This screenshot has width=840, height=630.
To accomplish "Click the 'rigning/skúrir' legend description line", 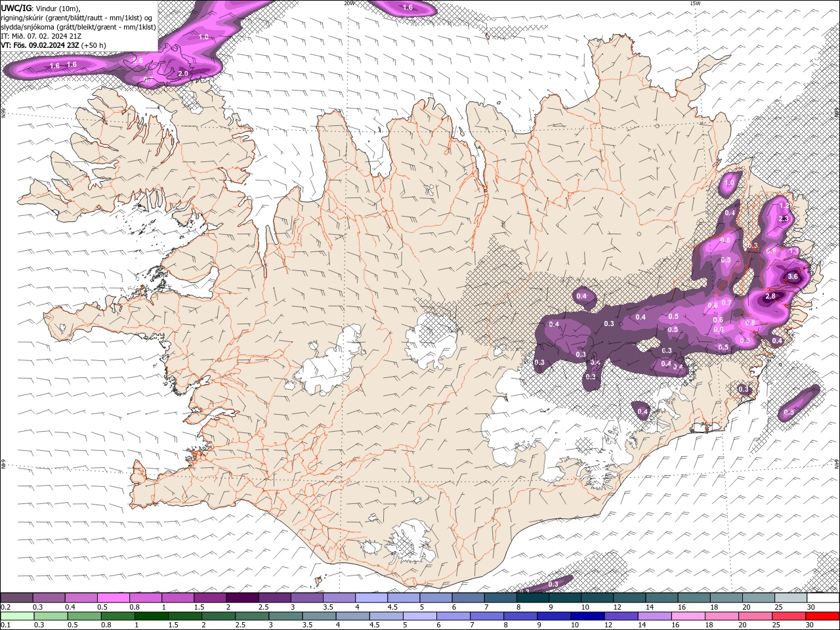I will 77,18.
